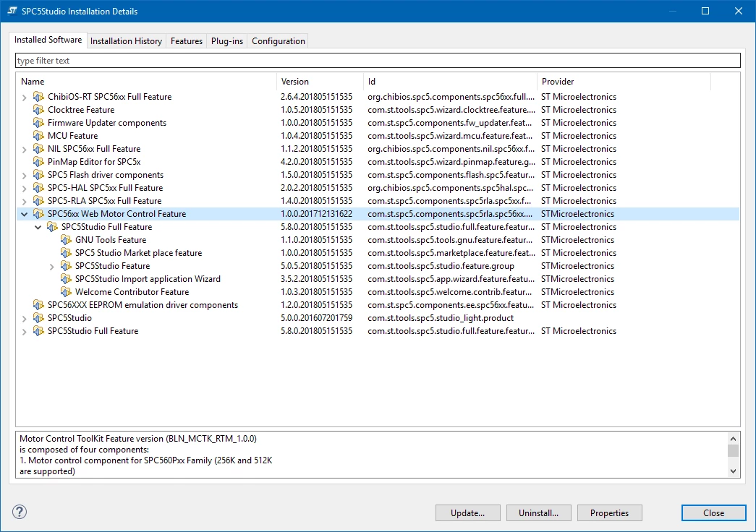Image resolution: width=756 pixels, height=532 pixels.
Task: Click the SPC5-RLA SPC5xx Full Feature icon
Action: 38,201
